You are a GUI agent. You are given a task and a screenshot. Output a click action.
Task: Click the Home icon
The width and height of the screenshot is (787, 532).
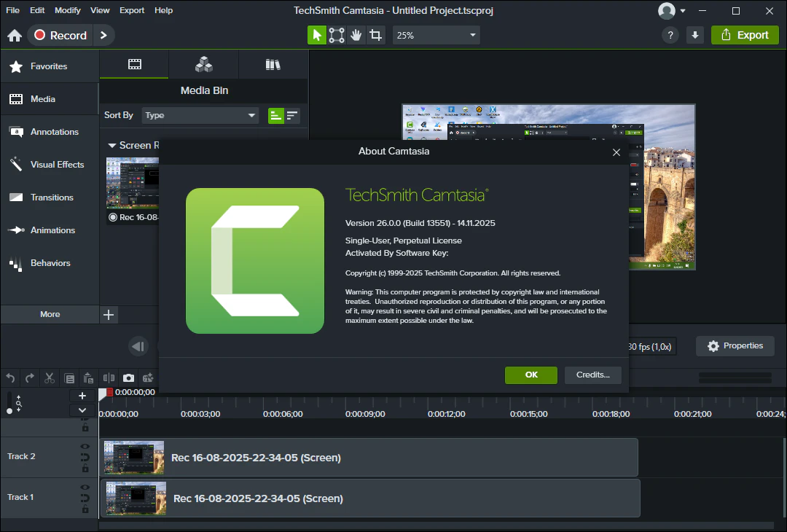click(15, 36)
